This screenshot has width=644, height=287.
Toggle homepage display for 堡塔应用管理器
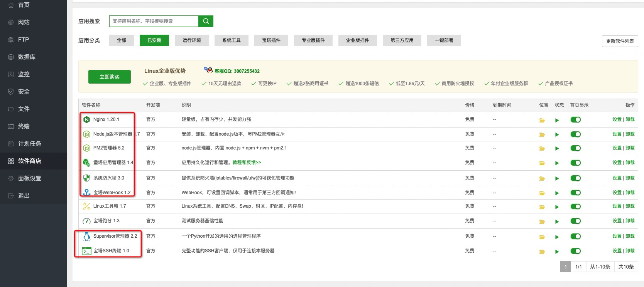(576, 163)
